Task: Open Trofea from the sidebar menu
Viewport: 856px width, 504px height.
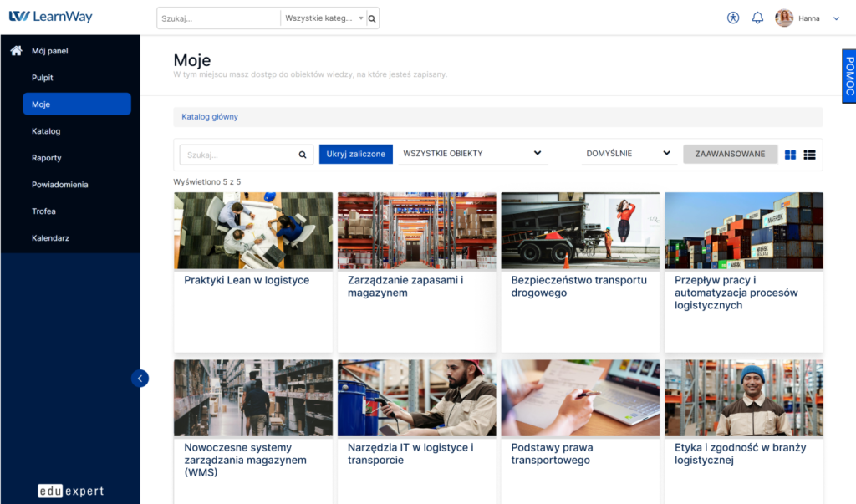Action: tap(43, 211)
